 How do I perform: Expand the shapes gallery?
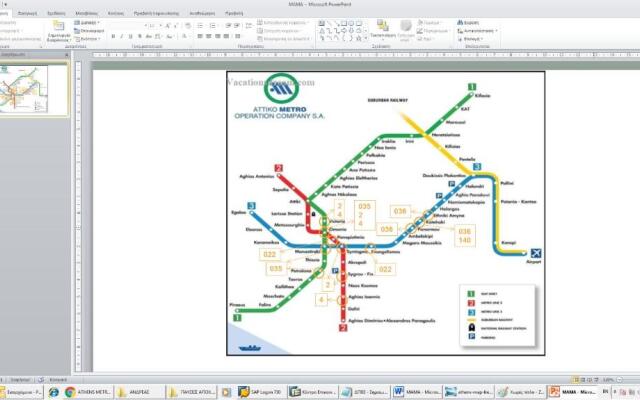point(365,38)
